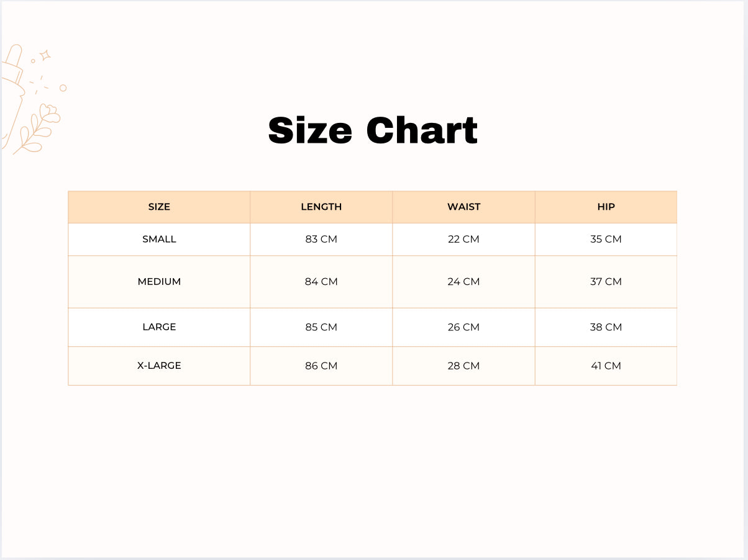This screenshot has height=560, width=748.
Task: Click the SMALL size cell
Action: click(x=159, y=239)
